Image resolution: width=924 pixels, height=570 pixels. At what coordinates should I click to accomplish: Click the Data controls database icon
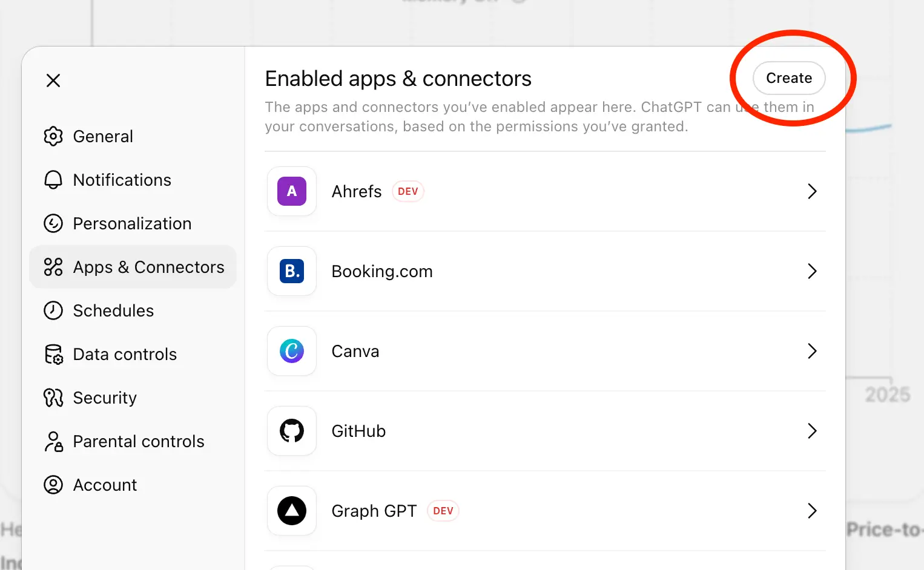tap(53, 354)
